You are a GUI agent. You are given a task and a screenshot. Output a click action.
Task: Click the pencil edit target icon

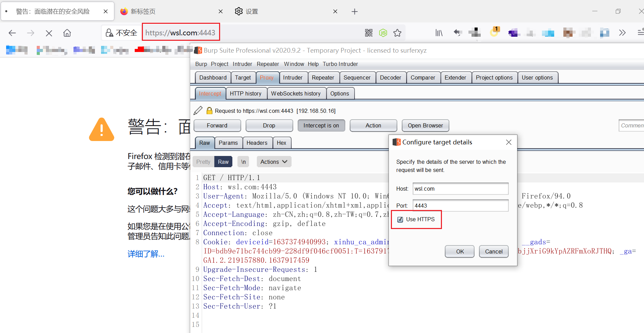coord(198,111)
